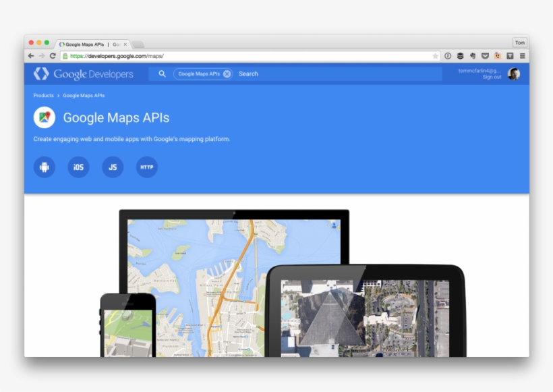Click the Google Maps APIs logo
553x392 pixels.
tap(44, 117)
